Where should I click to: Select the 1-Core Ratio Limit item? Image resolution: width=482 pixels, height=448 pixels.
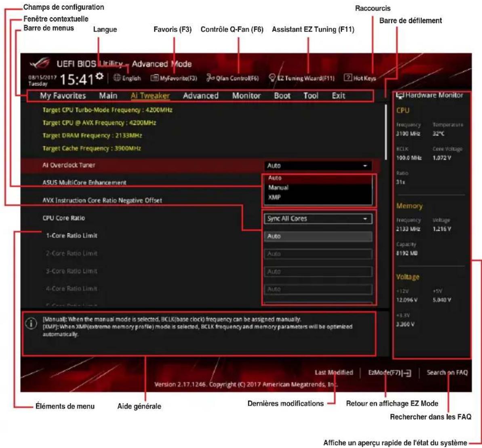[72, 236]
